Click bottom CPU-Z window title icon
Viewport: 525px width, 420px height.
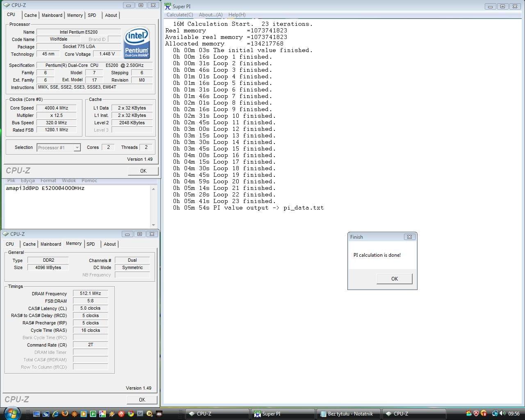tap(5, 234)
